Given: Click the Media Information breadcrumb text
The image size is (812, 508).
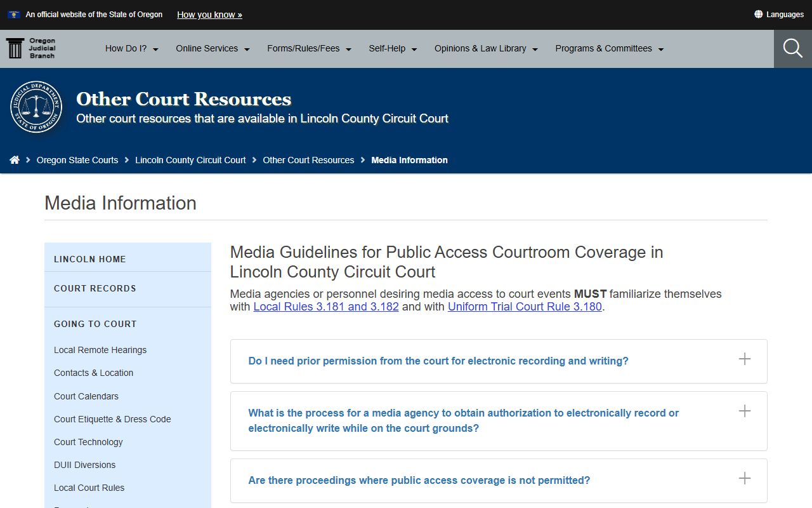Looking at the screenshot, I should [x=410, y=160].
